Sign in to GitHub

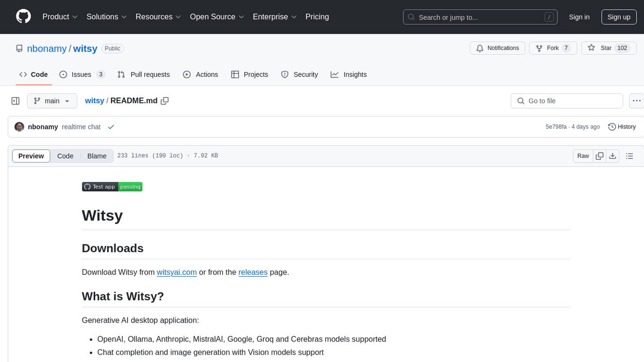pos(579,17)
